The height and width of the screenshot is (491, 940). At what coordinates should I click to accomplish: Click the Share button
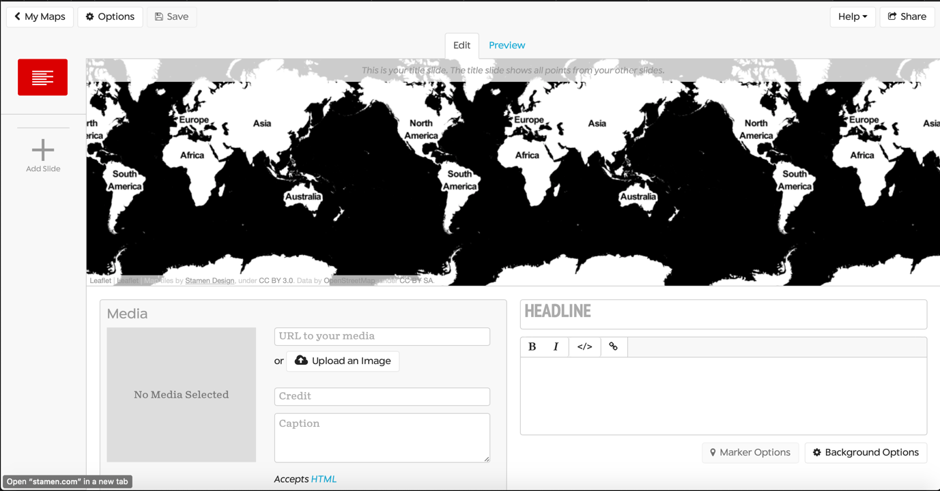coord(907,17)
